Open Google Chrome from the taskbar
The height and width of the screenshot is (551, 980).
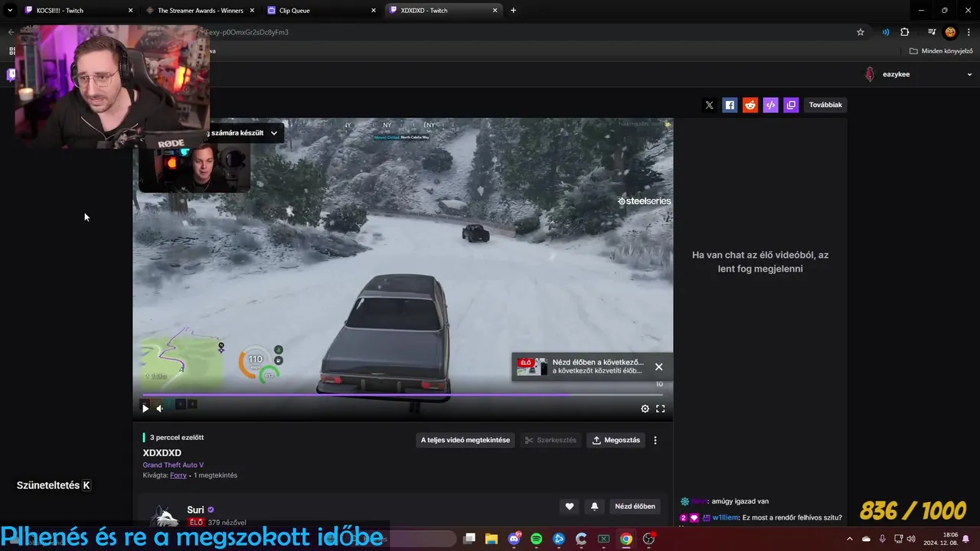pos(626,539)
